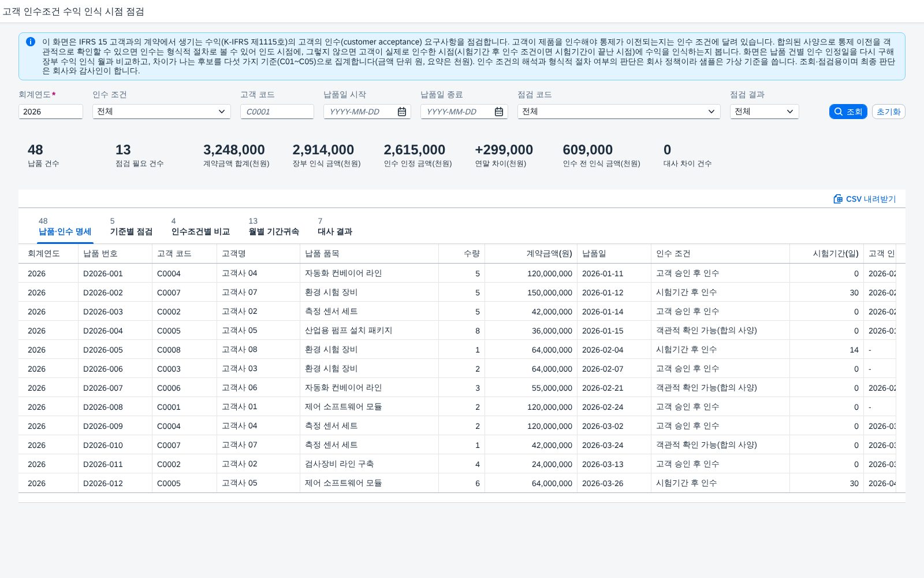Viewport: 924px width, 578px height.
Task: Expand the 점검 코드 dropdown
Action: point(711,112)
